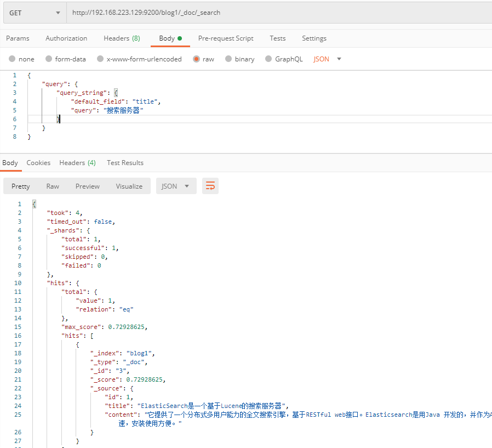This screenshot has height=448, width=492.
Task: Click the "搜索服务器" query value
Action: (123, 110)
